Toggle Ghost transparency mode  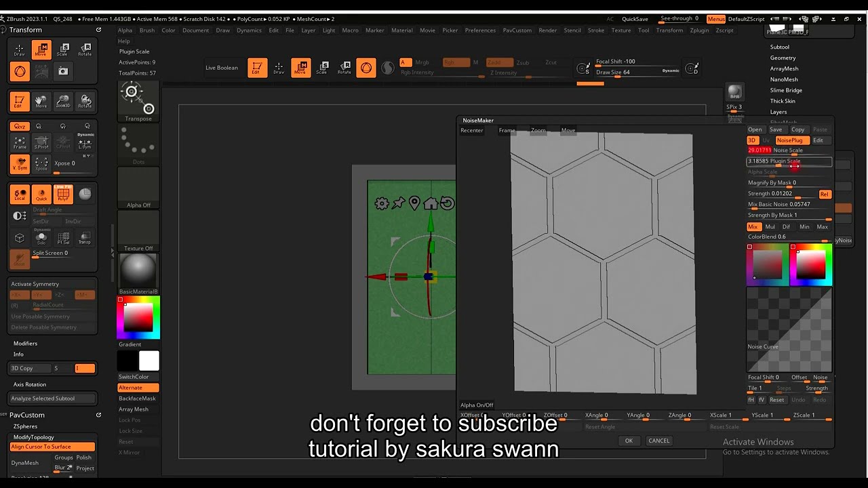tap(20, 259)
